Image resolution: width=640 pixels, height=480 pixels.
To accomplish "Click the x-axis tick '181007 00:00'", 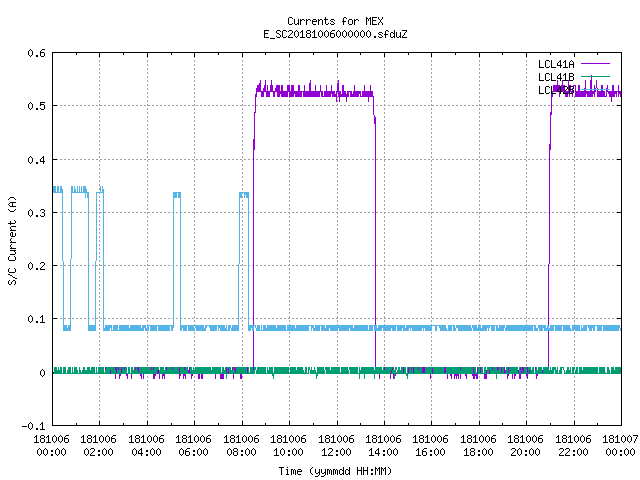I will [620, 446].
